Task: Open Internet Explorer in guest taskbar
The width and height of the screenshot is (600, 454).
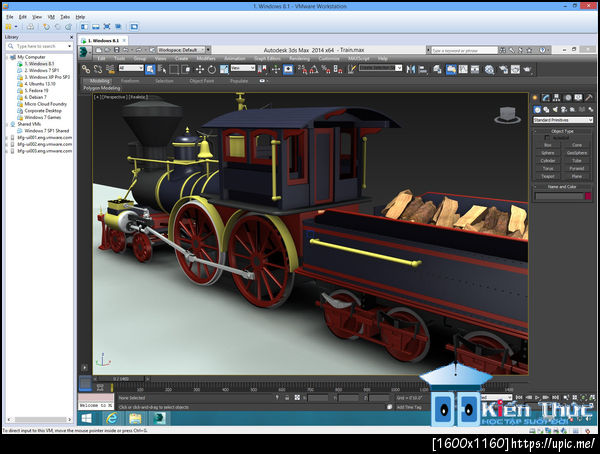Action: (x=110, y=418)
